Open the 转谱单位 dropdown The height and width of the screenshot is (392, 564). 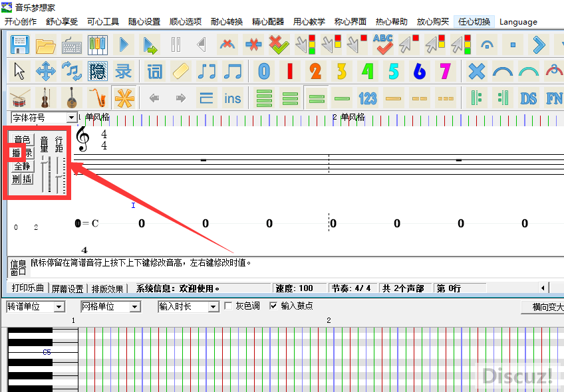tap(59, 307)
